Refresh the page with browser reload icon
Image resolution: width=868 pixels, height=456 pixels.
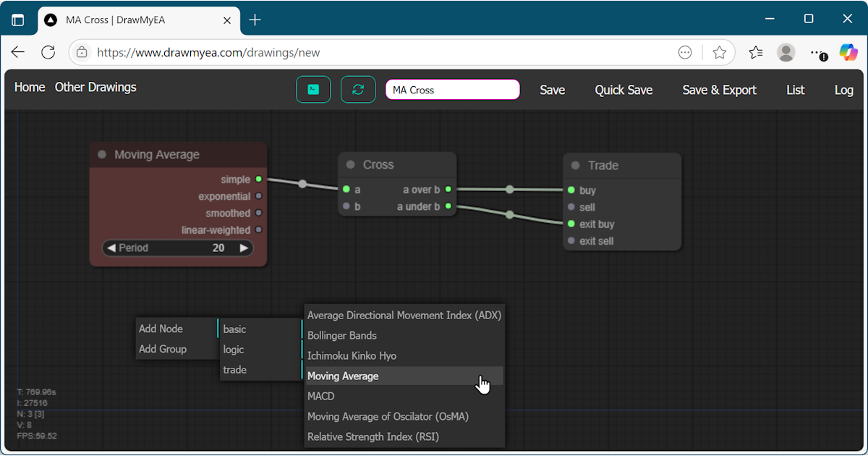48,52
